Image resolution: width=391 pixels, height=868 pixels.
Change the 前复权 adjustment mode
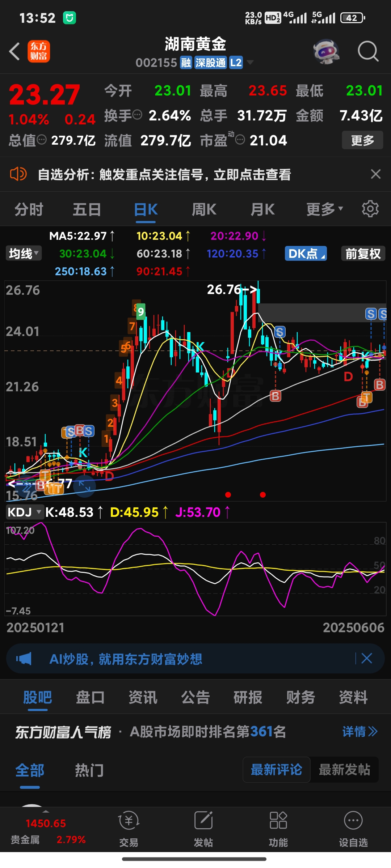pos(363,254)
